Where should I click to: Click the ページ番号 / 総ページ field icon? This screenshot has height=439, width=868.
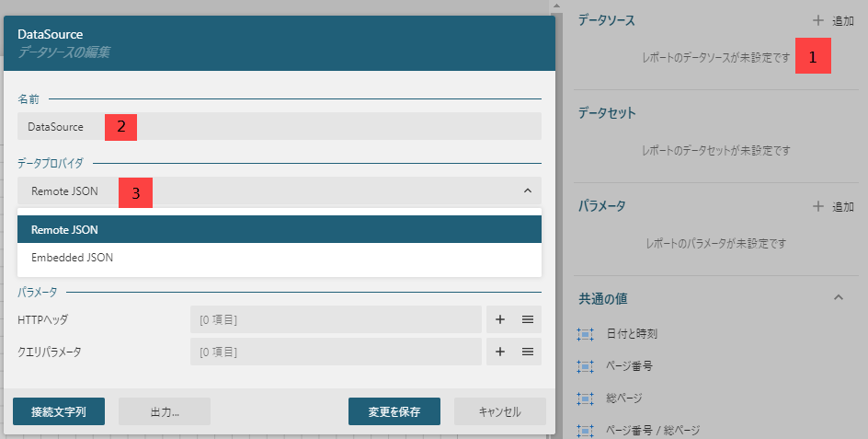tap(584, 430)
